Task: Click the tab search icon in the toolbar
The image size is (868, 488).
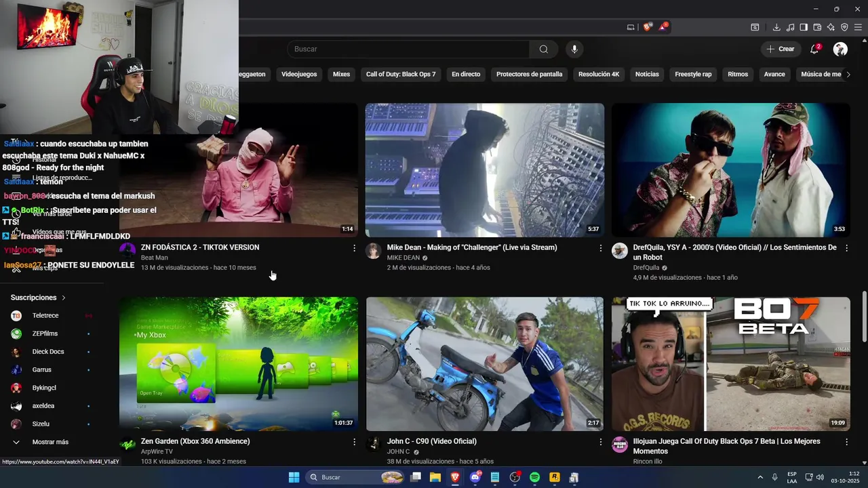Action: click(755, 27)
